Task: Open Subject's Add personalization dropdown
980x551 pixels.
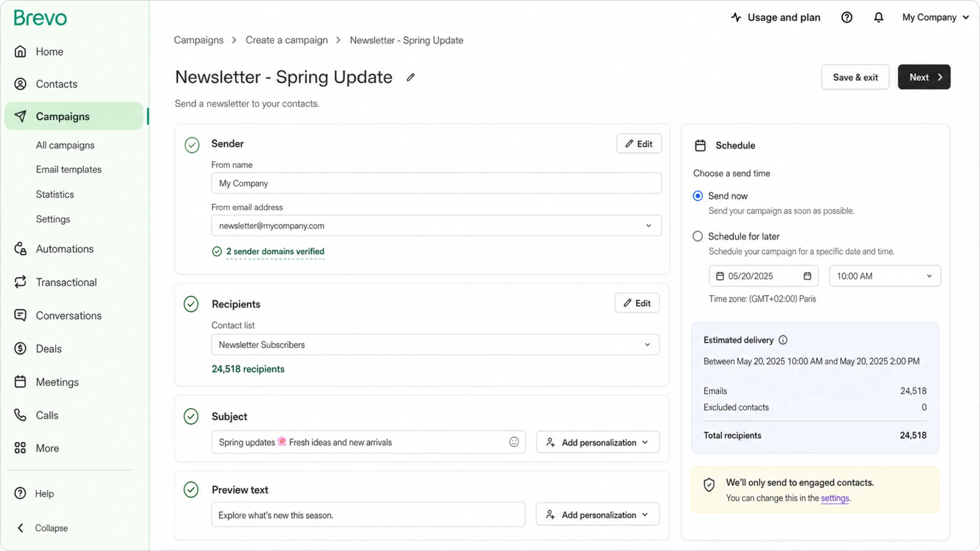Action: pyautogui.click(x=598, y=442)
